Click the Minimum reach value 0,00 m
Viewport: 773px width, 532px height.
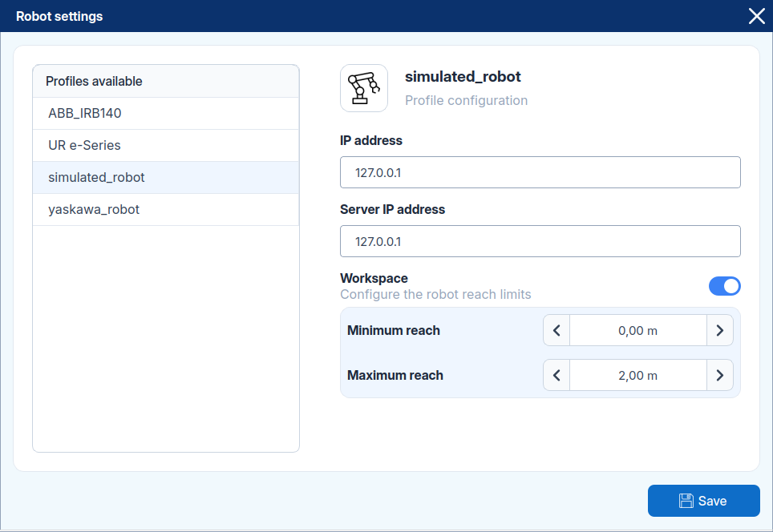point(638,331)
